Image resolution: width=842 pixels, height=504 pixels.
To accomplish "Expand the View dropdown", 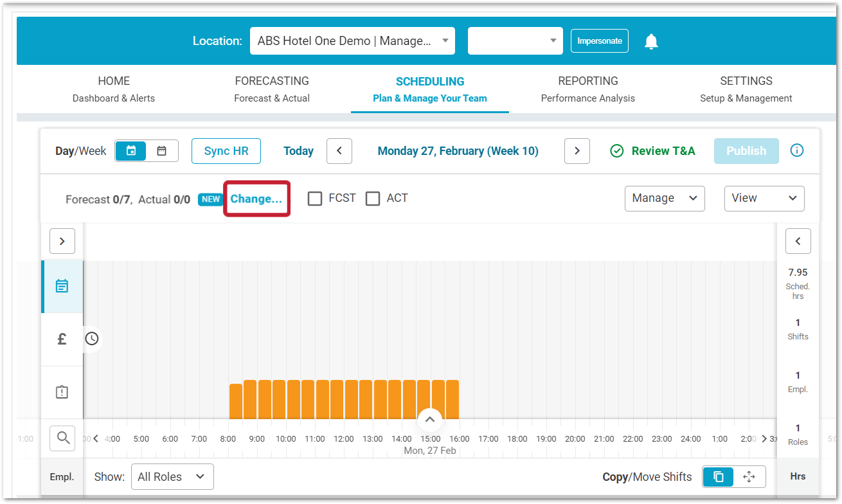I will click(764, 199).
